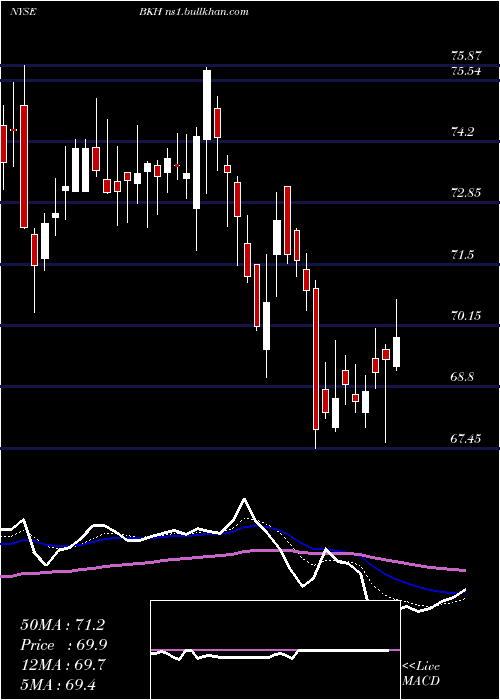Image resolution: width=500 pixels, height=700 pixels.
Task: Click the 75.54 price level label
Action: pyautogui.click(x=466, y=71)
